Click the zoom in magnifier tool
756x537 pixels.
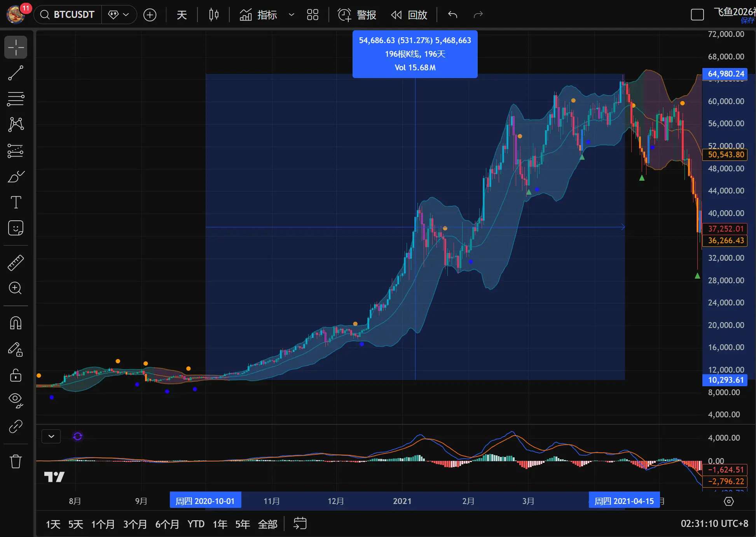16,288
